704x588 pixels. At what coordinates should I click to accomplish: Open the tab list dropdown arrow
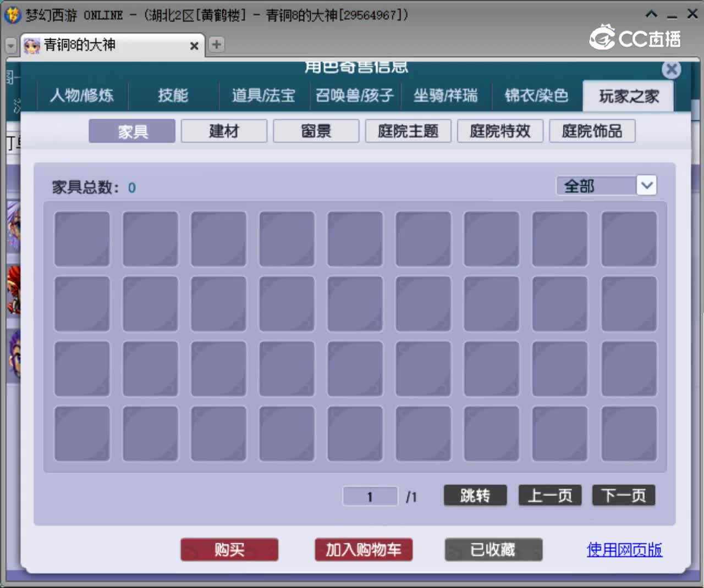point(10,46)
